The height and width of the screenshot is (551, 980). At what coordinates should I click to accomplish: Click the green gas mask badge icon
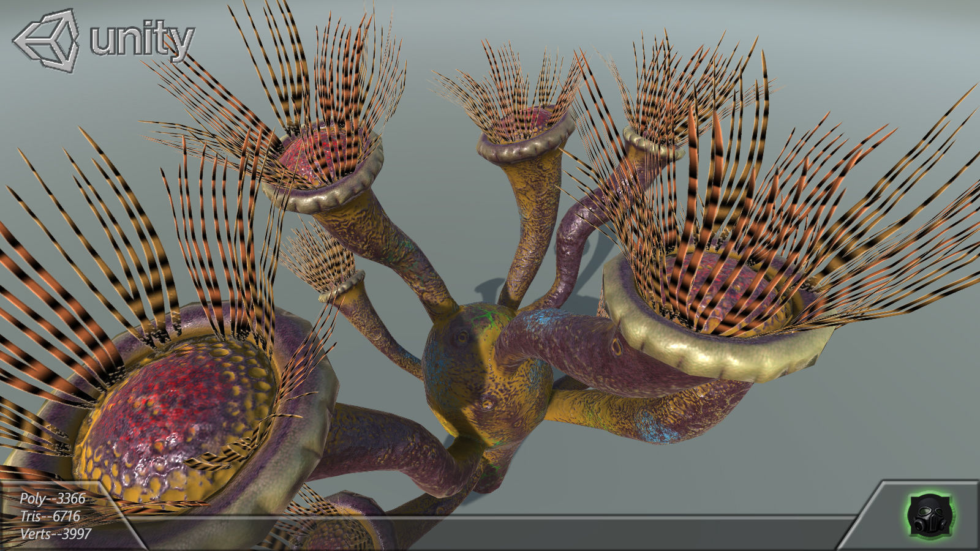(930, 515)
